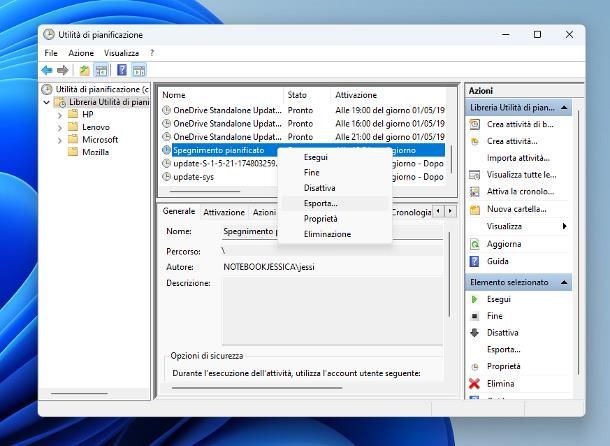
Task: Choose Eliminazione from the context menu
Action: click(x=335, y=234)
